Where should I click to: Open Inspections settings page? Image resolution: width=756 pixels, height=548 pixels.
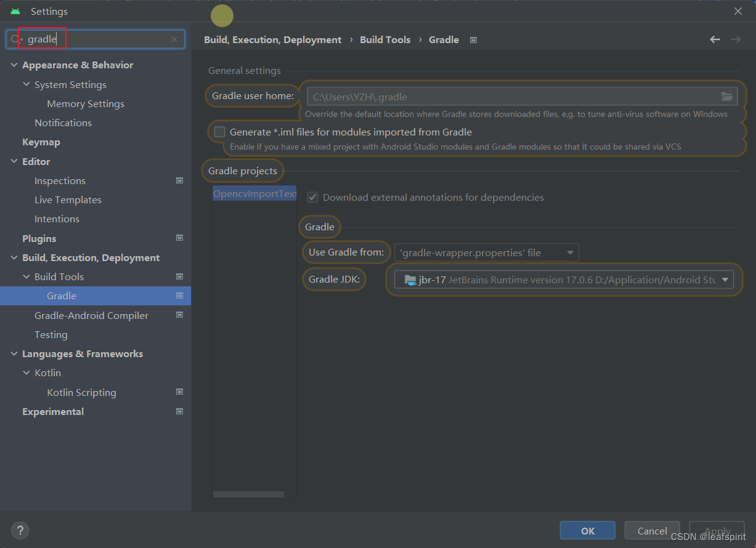pyautogui.click(x=60, y=180)
